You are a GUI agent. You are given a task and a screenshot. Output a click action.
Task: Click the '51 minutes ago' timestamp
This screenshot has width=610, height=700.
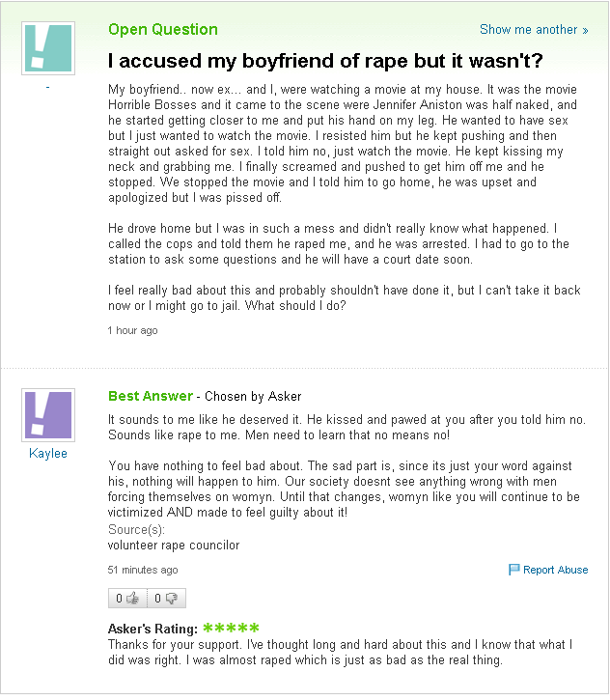tap(143, 570)
